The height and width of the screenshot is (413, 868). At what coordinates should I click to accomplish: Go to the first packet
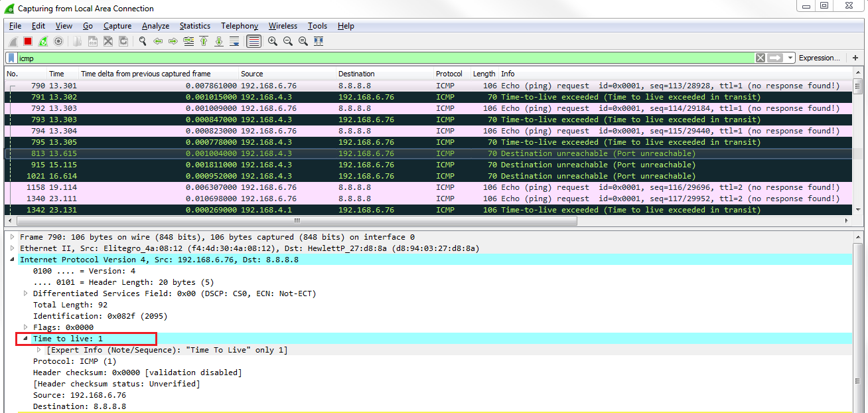coord(204,41)
